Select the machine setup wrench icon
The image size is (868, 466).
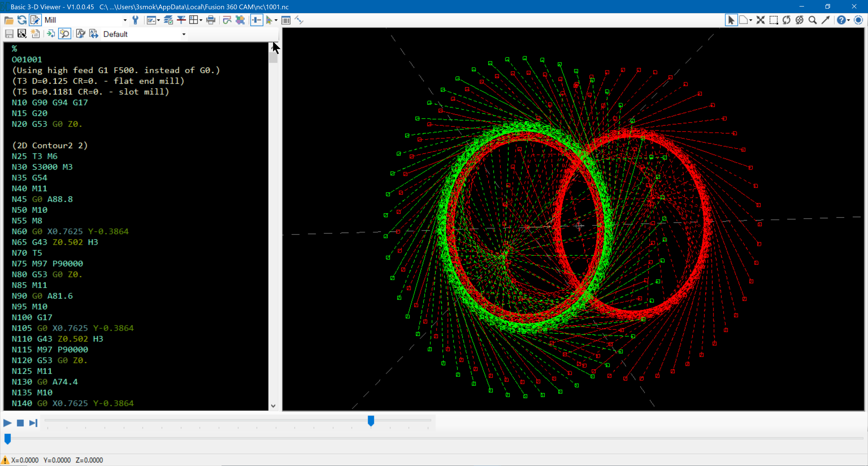pyautogui.click(x=136, y=19)
